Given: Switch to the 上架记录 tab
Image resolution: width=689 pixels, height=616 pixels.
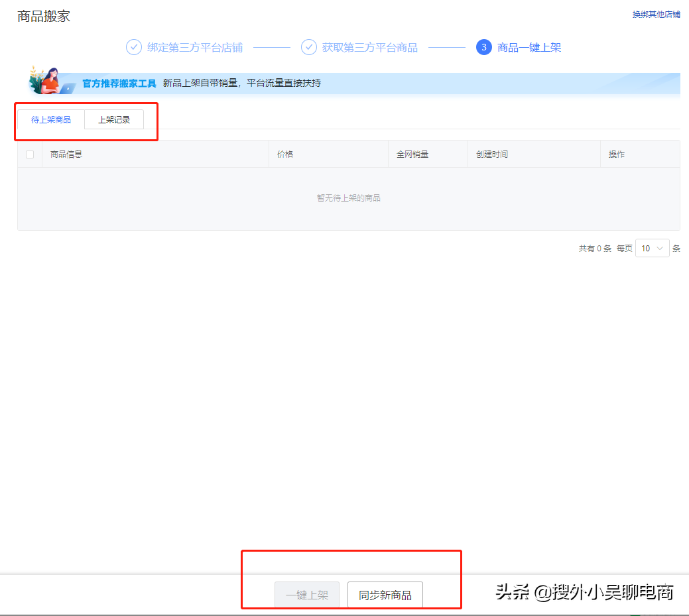Looking at the screenshot, I should pos(114,119).
